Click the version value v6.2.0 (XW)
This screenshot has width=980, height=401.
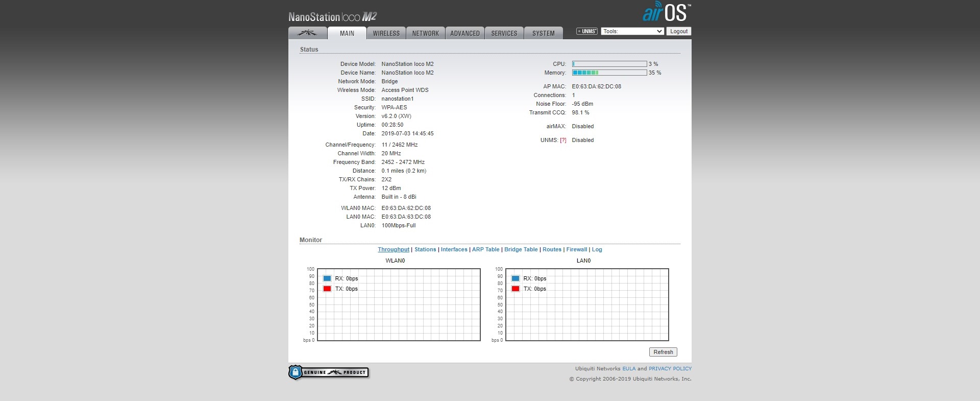coord(397,116)
